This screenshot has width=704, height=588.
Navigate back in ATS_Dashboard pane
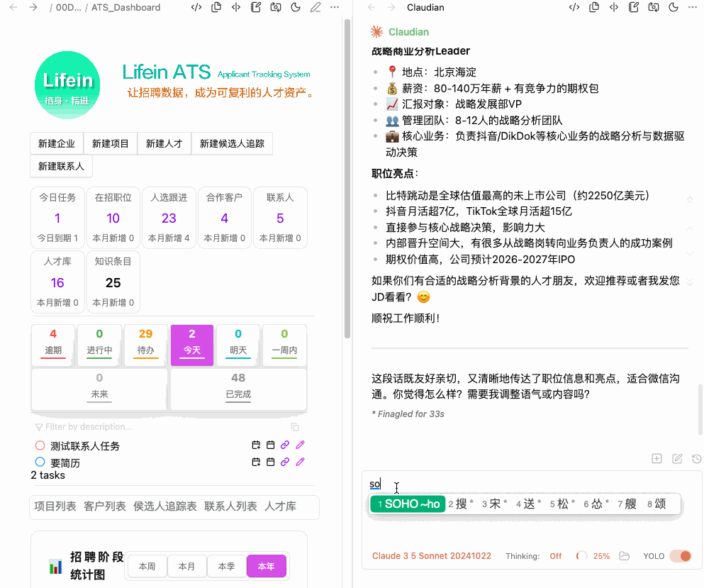coord(13,7)
